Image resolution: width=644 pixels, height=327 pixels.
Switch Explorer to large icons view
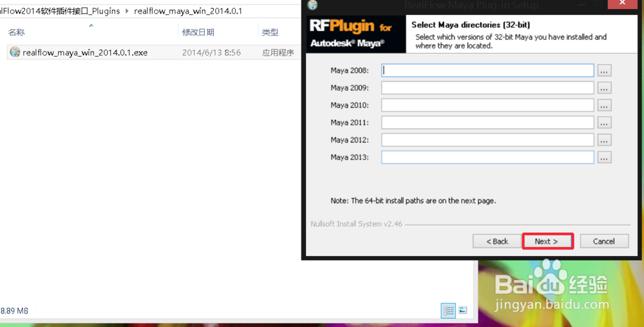pos(463,310)
